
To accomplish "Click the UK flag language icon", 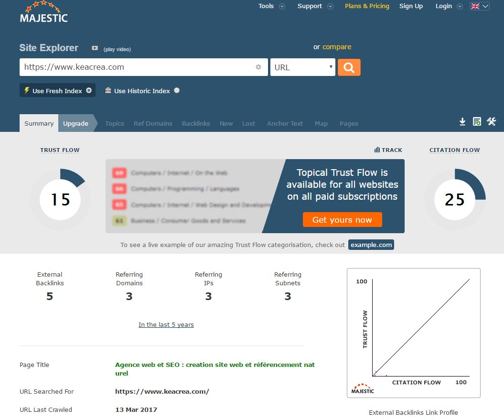I will click(475, 6).
